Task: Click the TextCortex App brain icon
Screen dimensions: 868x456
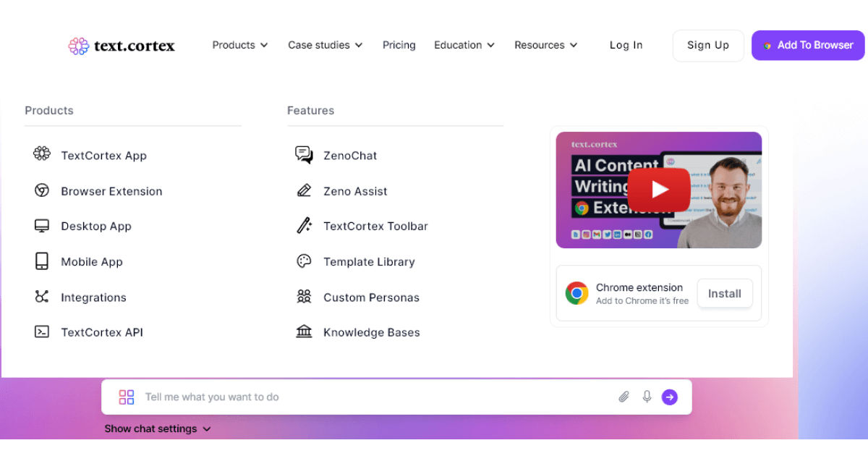Action: (x=42, y=153)
